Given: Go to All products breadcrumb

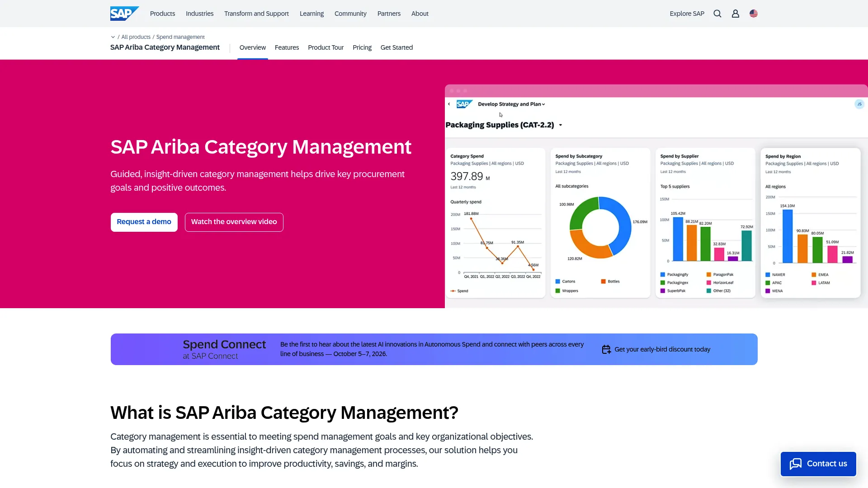Looking at the screenshot, I should (x=136, y=37).
